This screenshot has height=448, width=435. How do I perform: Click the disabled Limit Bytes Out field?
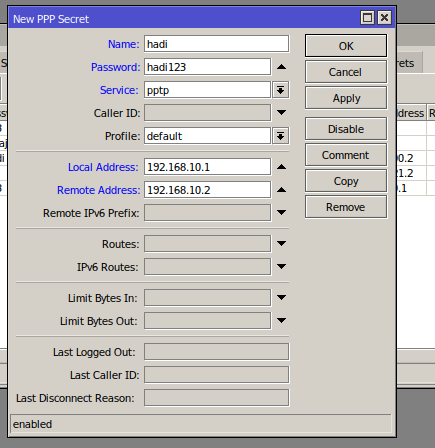[x=207, y=321]
